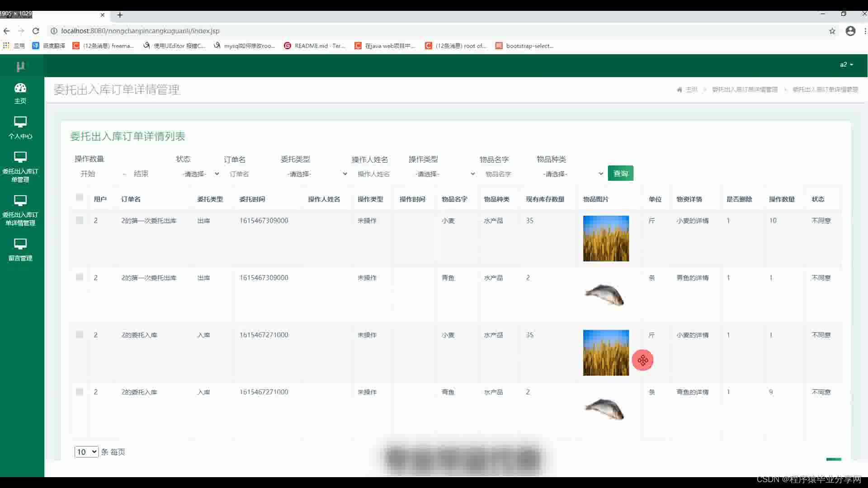This screenshot has height=488, width=868.
Task: Open the rows-per-page 10 dropdown
Action: click(x=86, y=452)
